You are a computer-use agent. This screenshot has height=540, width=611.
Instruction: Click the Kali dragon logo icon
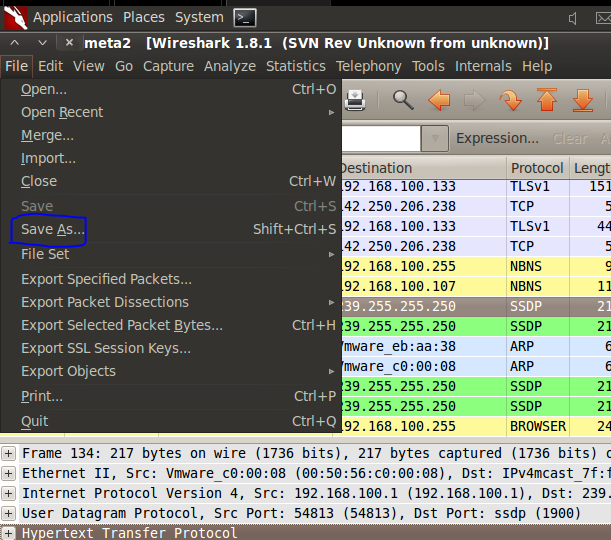pos(16,18)
